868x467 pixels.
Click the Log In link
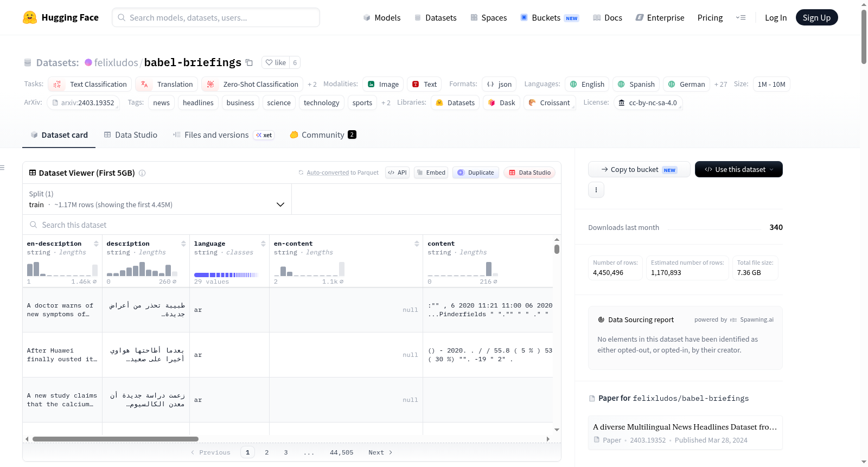tap(775, 17)
